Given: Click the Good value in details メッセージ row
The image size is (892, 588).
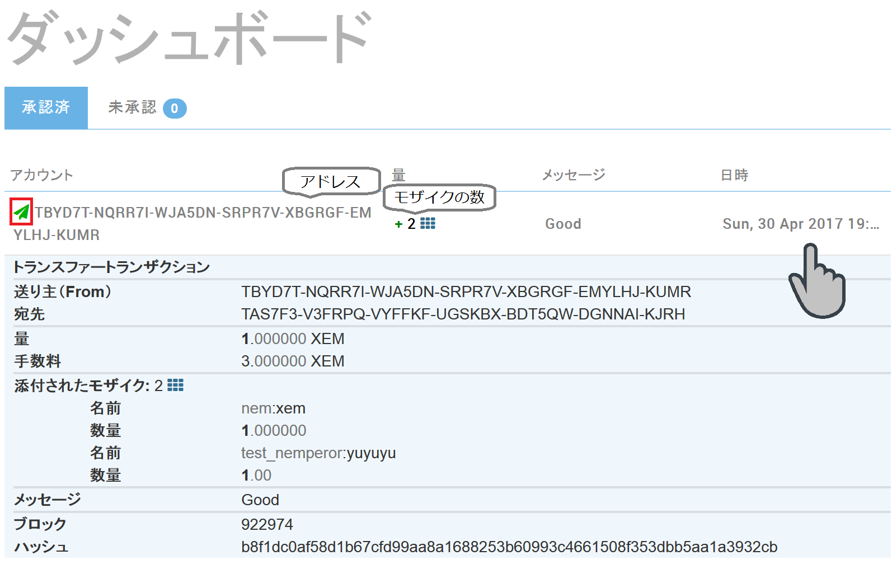Looking at the screenshot, I should click(x=260, y=500).
